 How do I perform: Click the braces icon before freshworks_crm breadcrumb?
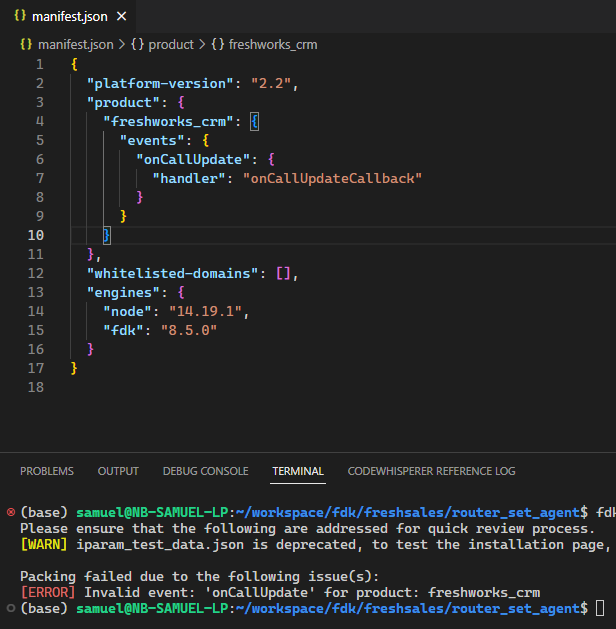tap(218, 44)
